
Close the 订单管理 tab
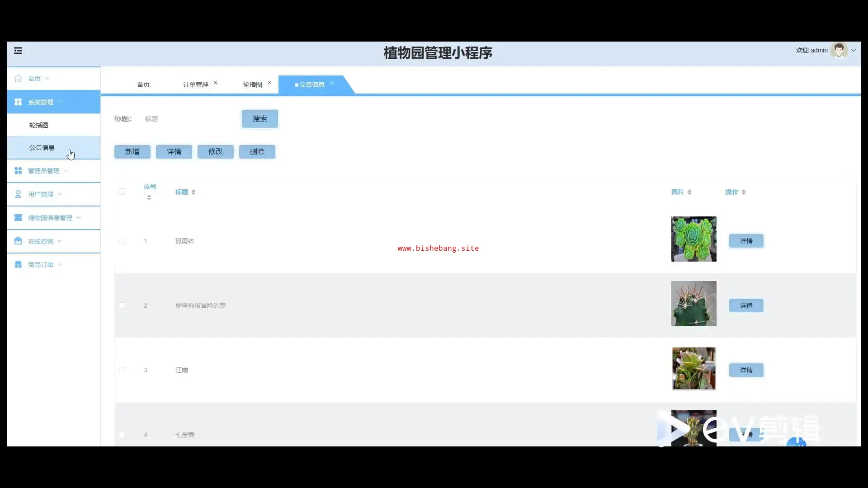216,83
